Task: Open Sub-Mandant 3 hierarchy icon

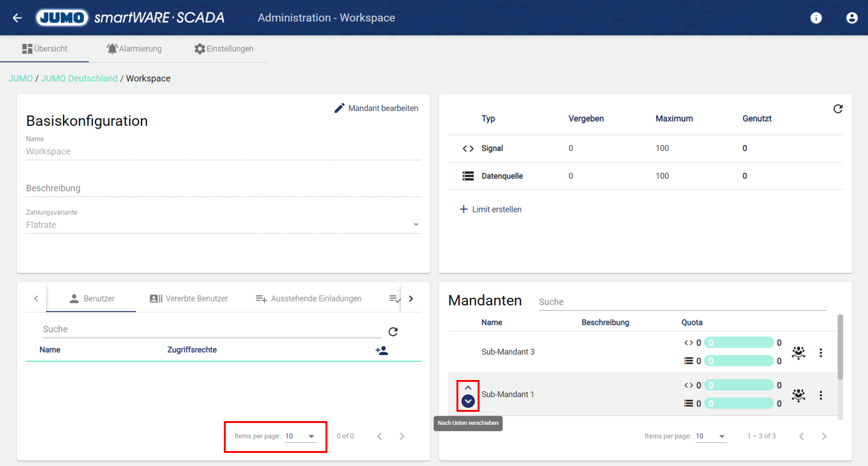Action: tap(798, 353)
